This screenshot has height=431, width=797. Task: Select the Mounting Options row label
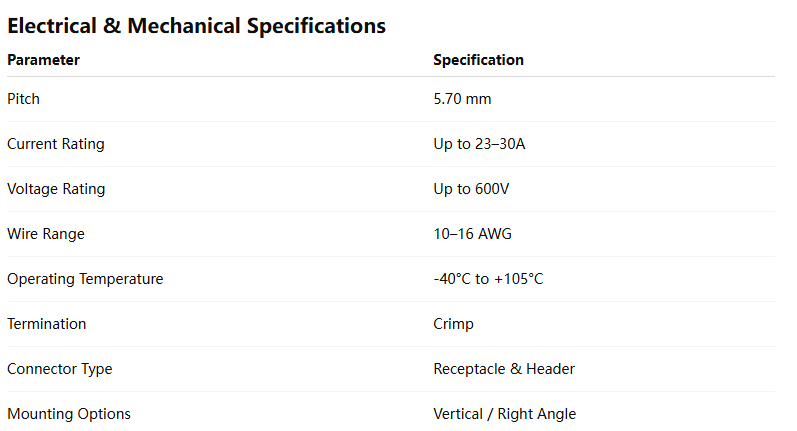tap(69, 414)
